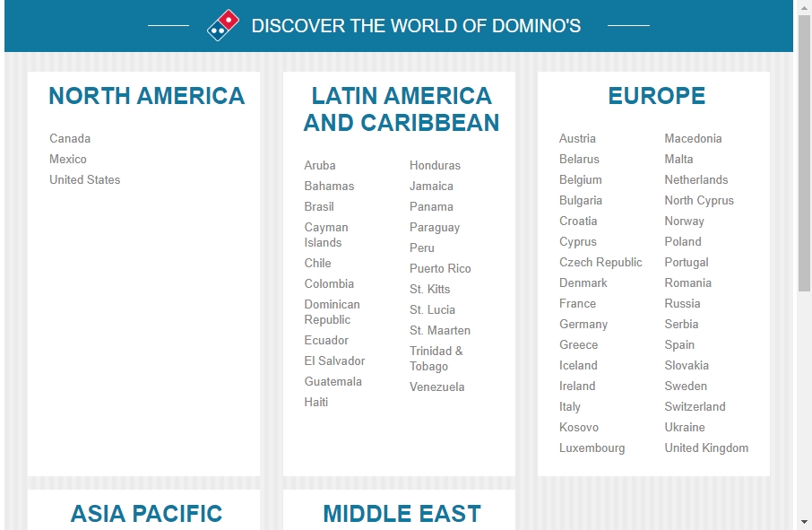Click the scrollbar down arrow
The height and width of the screenshot is (530, 812).
click(804, 521)
